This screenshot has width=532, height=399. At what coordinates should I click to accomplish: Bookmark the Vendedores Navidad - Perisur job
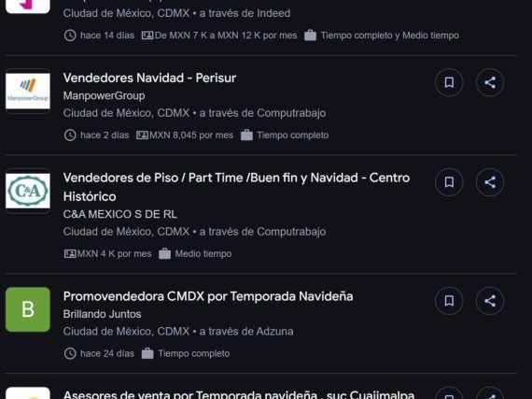(x=449, y=82)
